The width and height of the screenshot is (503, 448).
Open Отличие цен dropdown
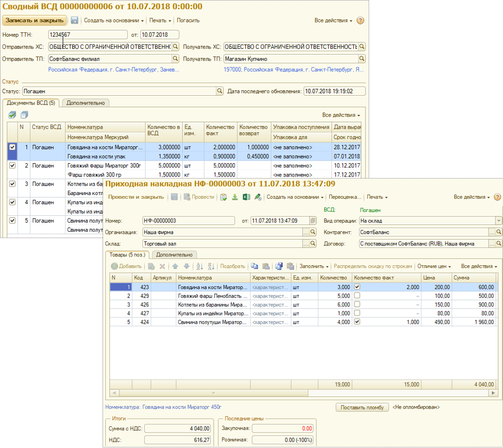click(x=434, y=266)
